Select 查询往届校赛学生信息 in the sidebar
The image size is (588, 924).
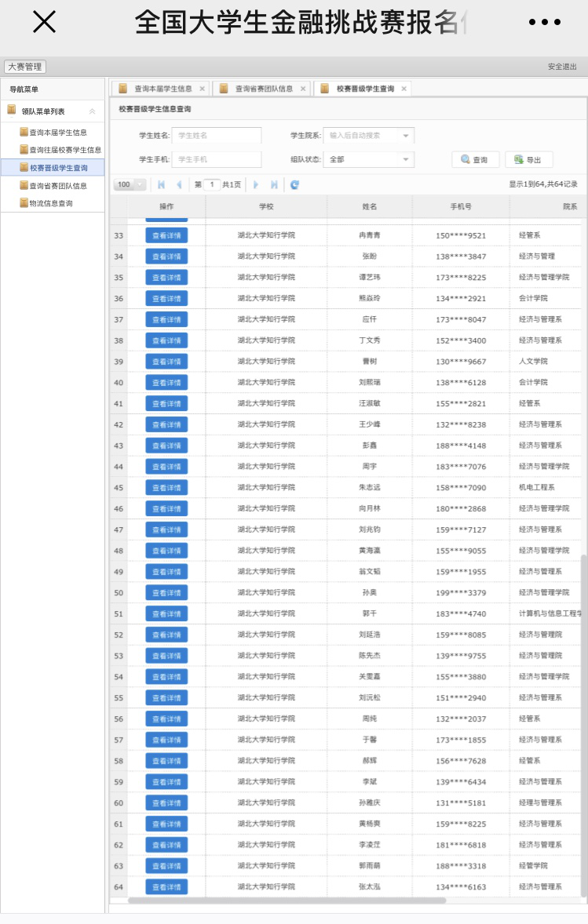(64, 150)
